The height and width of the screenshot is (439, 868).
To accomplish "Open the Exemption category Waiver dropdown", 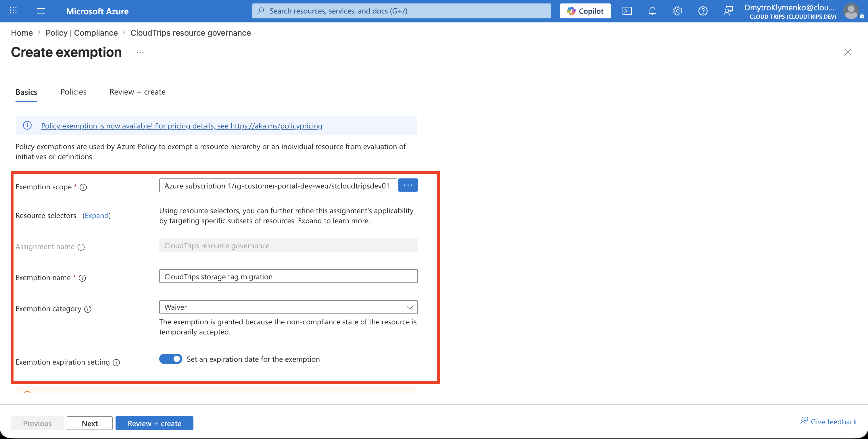I will pos(289,307).
